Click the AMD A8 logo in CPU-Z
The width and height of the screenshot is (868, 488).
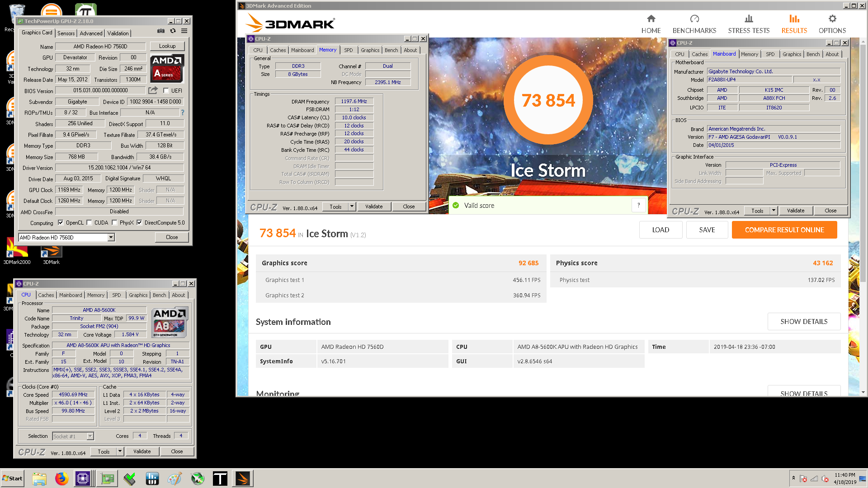click(170, 323)
